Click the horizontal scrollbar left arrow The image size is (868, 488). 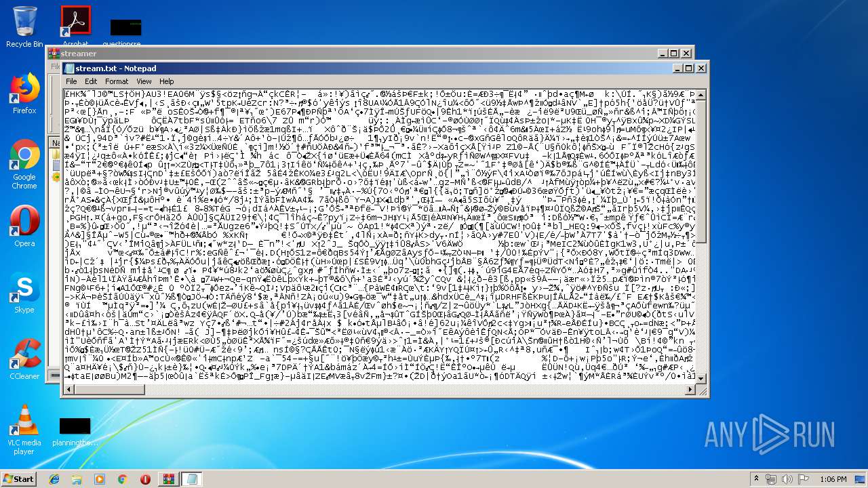69,389
